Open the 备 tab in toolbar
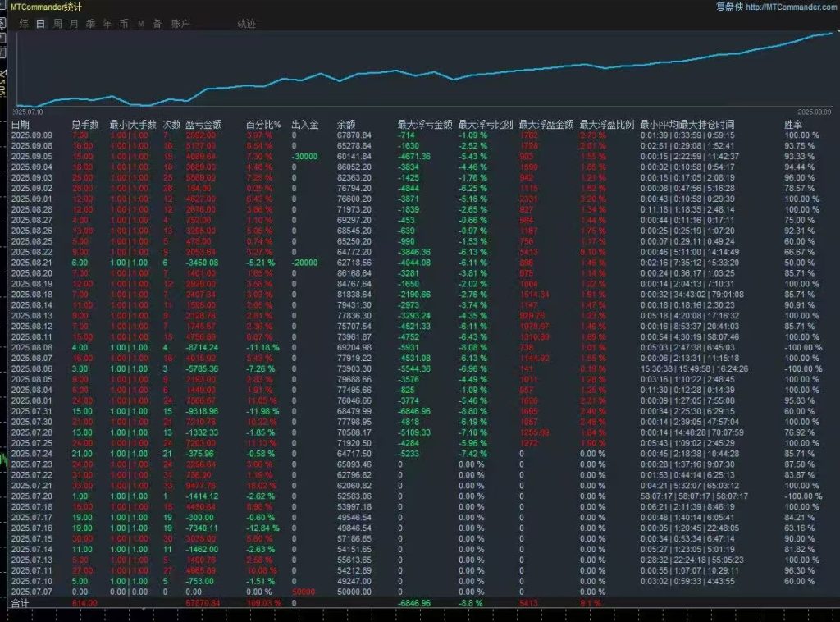 pos(157,24)
